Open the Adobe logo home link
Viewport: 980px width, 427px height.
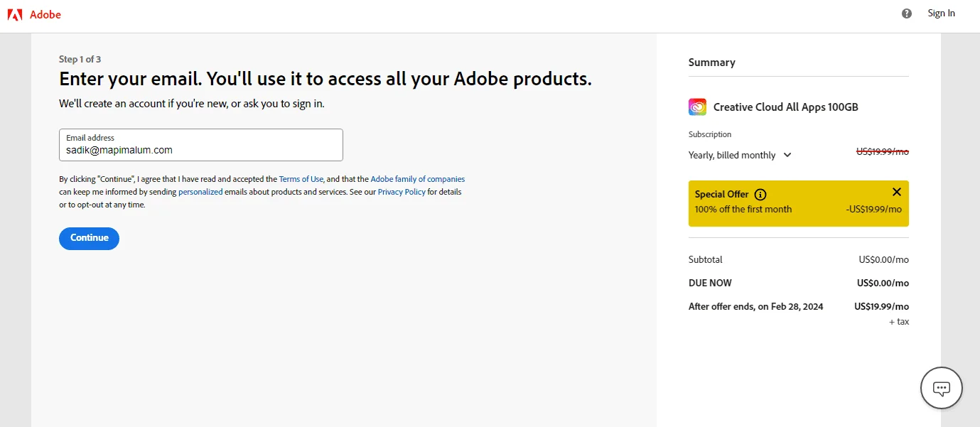click(34, 14)
